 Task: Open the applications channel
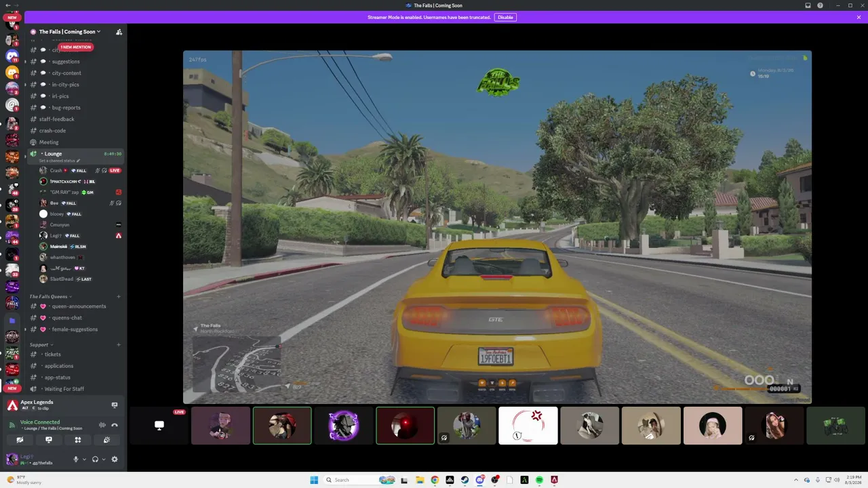[x=59, y=366]
